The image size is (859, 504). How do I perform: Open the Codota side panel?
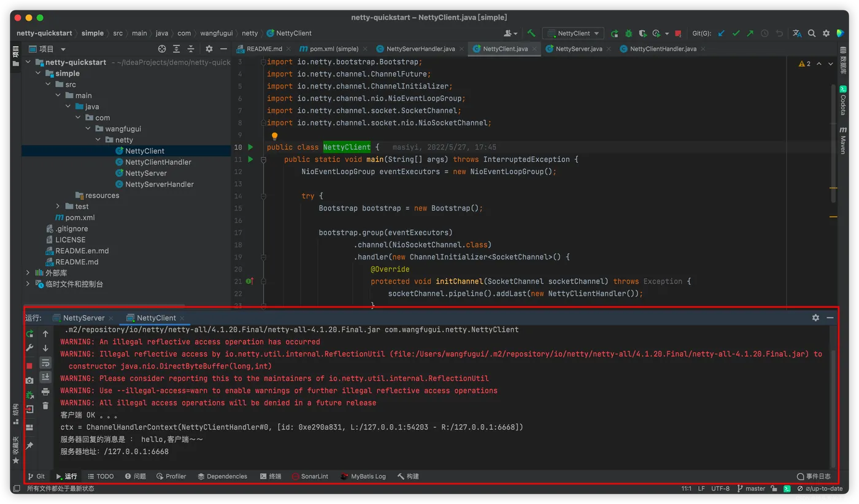(x=843, y=101)
